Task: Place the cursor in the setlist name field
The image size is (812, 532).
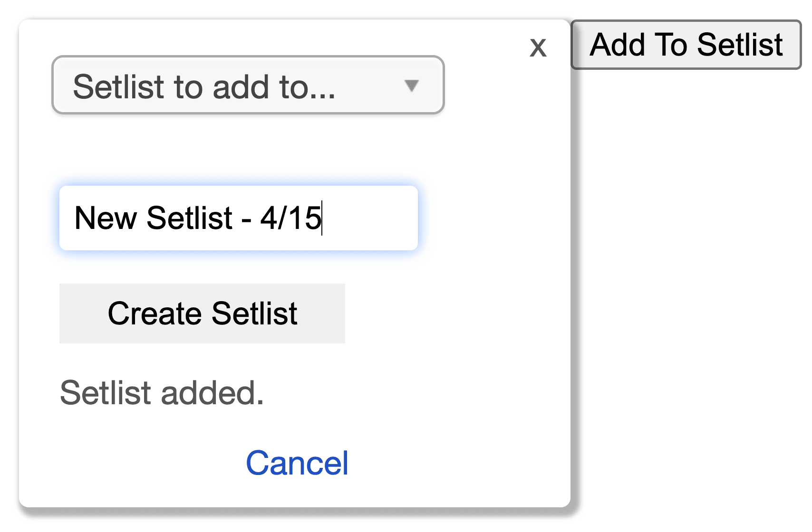Action: (x=238, y=218)
